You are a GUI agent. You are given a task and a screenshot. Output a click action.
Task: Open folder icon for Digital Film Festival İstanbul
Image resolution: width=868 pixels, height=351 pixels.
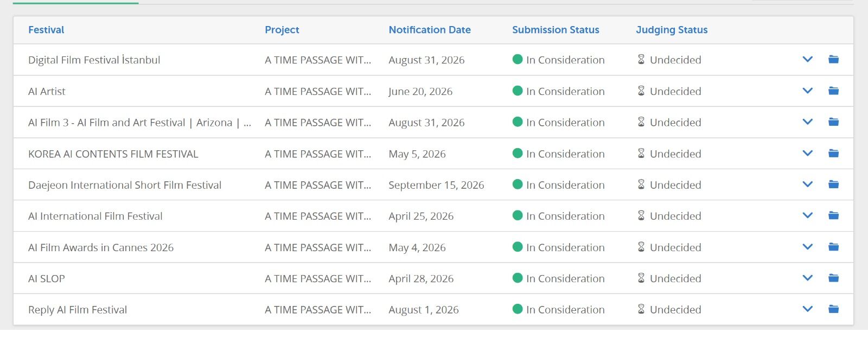coord(833,59)
